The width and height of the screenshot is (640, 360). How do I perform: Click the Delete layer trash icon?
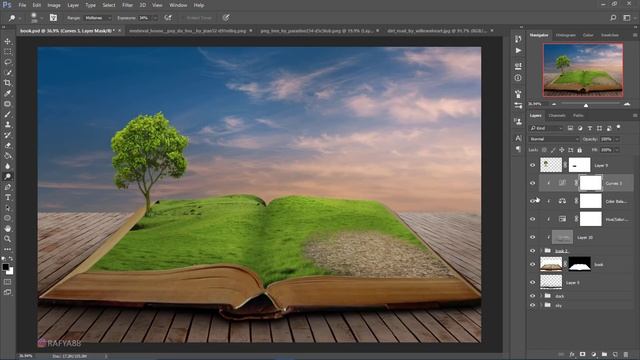point(626,354)
